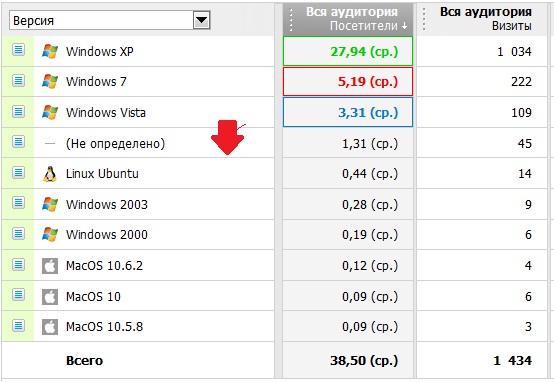
Task: Open the Версия dropdown arrow
Action: click(202, 20)
